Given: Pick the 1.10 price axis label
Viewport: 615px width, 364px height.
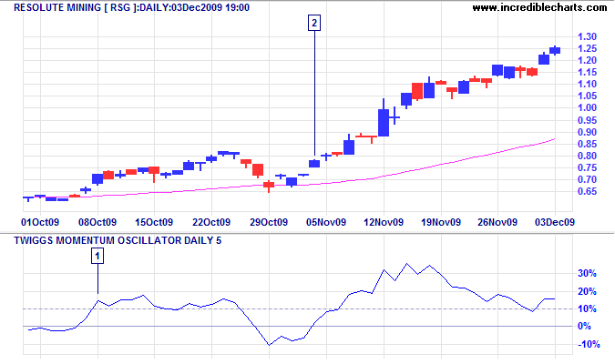Looking at the screenshot, I should point(587,84).
